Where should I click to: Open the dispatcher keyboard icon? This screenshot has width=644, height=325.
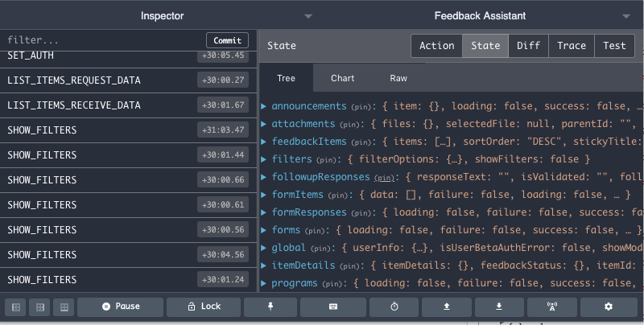[x=333, y=307]
